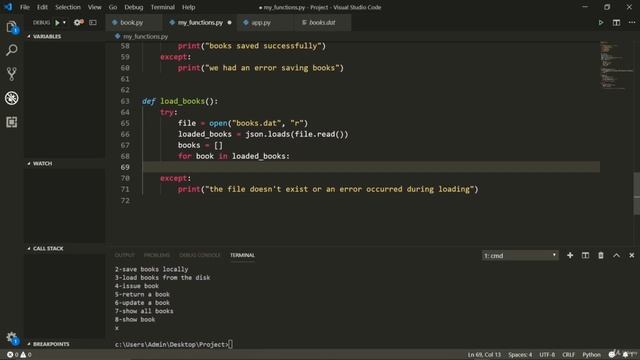Open the Explorer view in the activity bar
Viewport: 640px width, 360px height.
11,27
